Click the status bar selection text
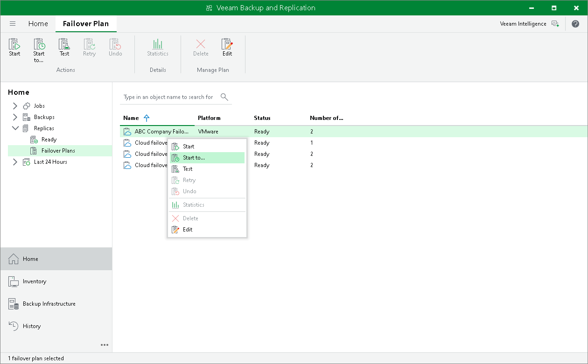The height and width of the screenshot is (364, 588). (x=36, y=358)
